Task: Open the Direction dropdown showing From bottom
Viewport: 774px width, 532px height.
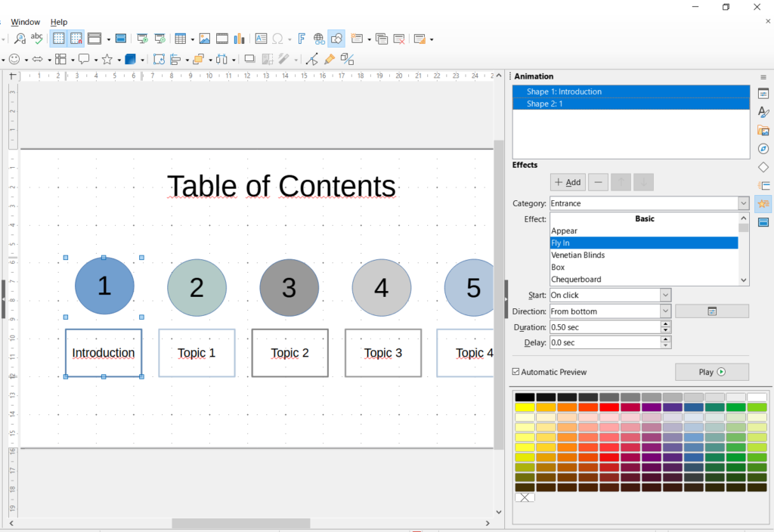Action: 665,311
